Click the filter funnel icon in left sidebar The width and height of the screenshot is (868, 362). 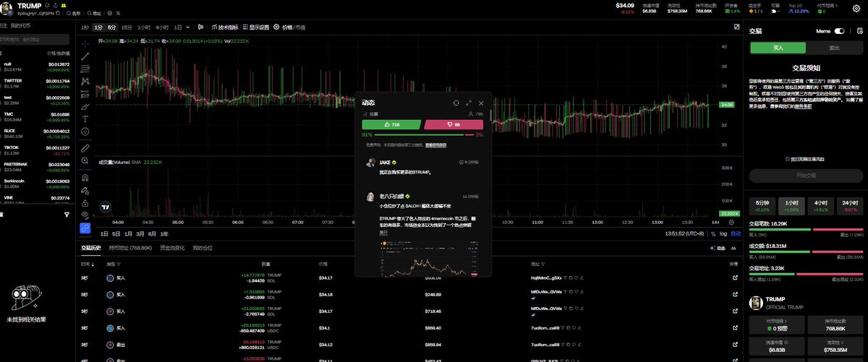click(67, 215)
